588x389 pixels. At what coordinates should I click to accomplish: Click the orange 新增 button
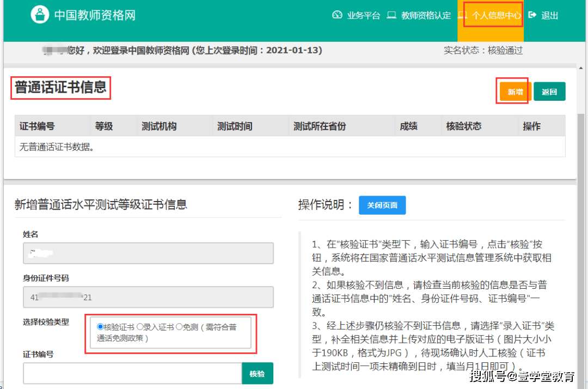(515, 92)
